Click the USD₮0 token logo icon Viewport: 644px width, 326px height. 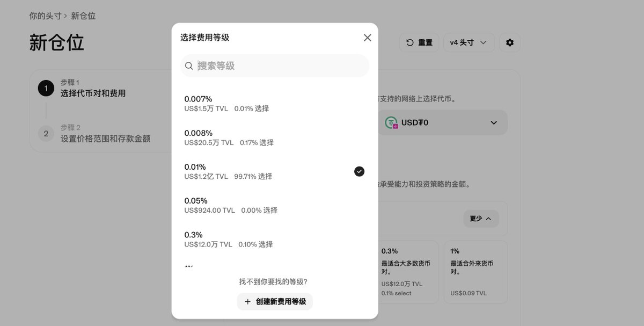pos(391,122)
